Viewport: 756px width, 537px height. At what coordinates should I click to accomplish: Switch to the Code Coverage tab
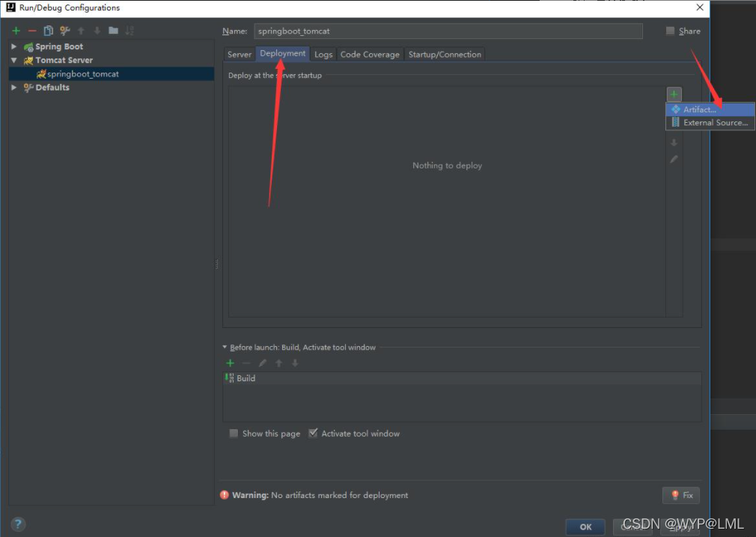click(370, 54)
